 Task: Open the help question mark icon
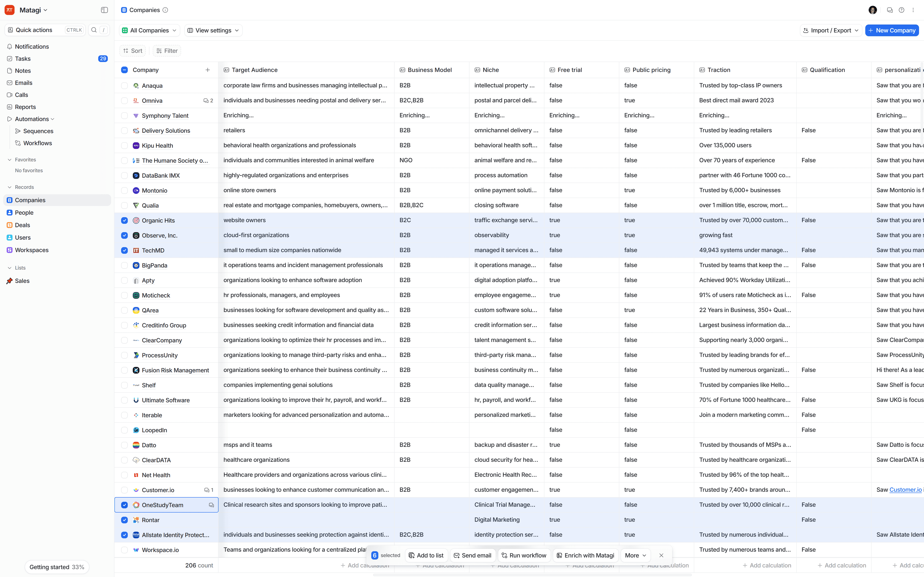coord(901,10)
